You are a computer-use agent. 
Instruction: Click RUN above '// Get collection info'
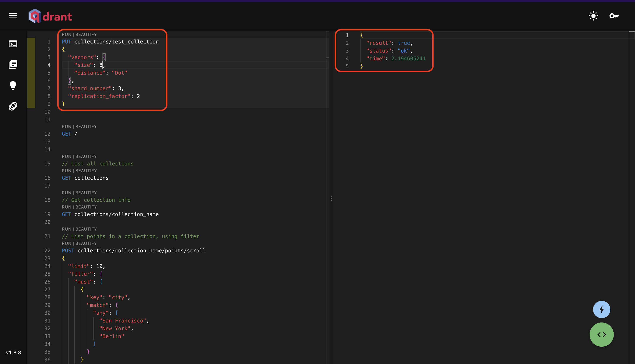[66, 193]
